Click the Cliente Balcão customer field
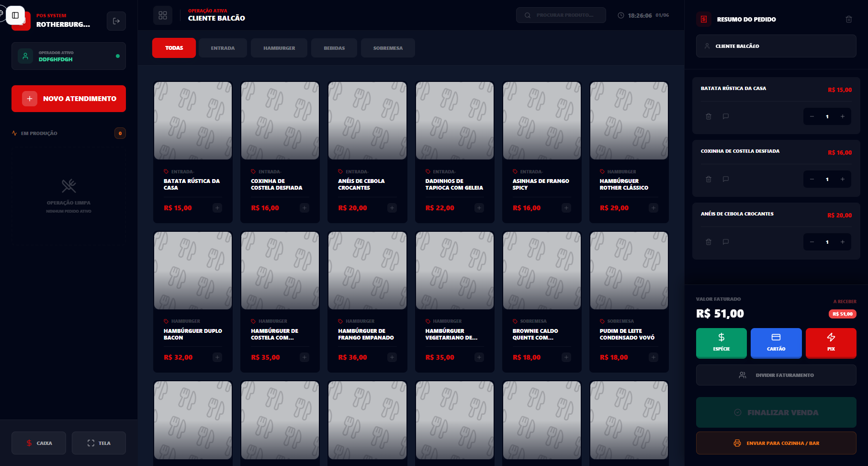 point(776,46)
